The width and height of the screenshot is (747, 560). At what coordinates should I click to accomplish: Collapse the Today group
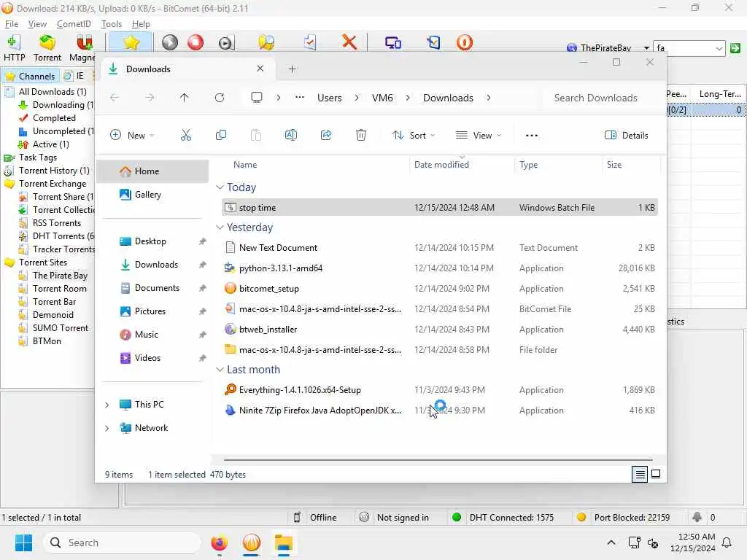pos(220,187)
